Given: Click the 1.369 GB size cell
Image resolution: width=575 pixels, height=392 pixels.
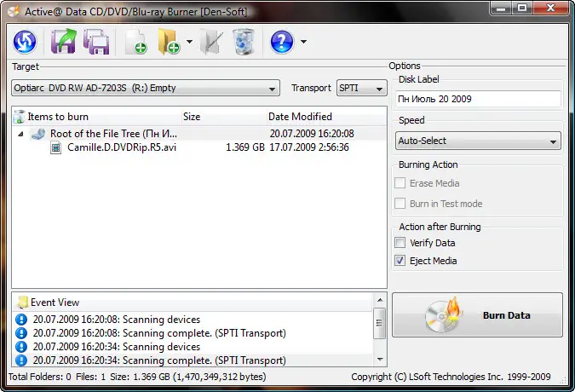Looking at the screenshot, I should point(245,147).
